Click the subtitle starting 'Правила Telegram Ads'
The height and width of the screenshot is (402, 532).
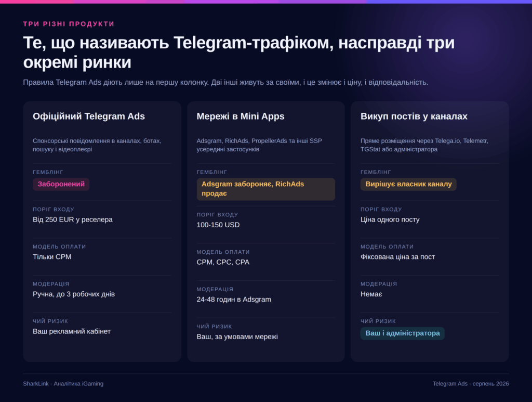(225, 82)
